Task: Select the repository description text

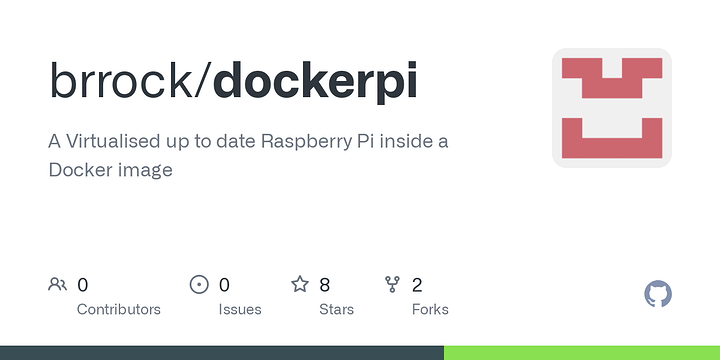Action: [248, 155]
